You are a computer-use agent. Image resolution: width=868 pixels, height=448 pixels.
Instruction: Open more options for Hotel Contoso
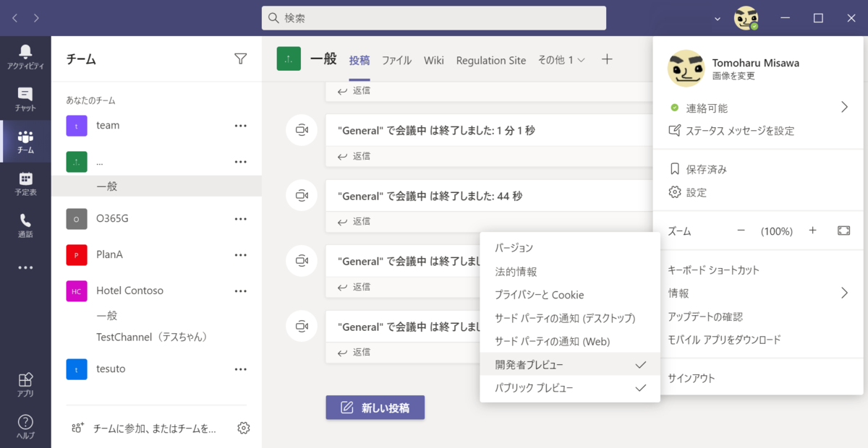(x=241, y=290)
